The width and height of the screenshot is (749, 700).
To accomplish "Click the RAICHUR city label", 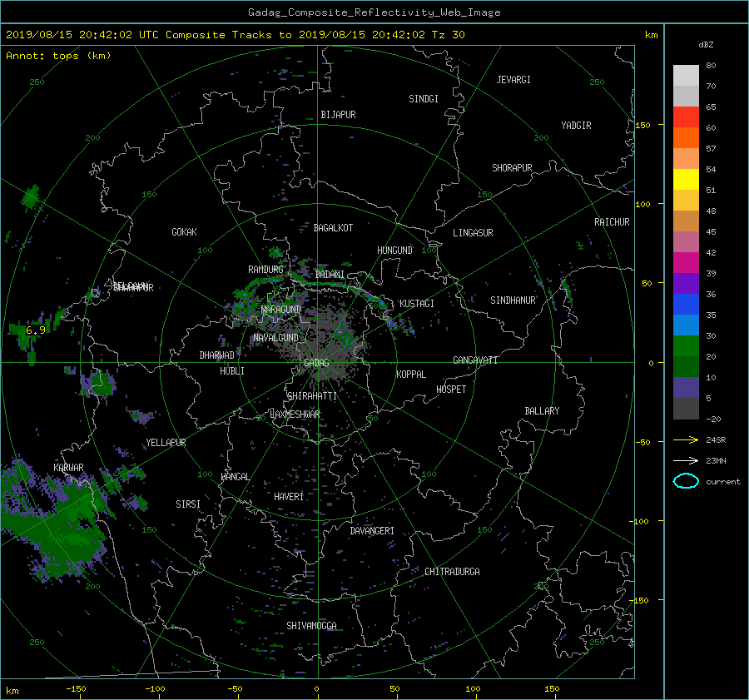I will tap(612, 222).
